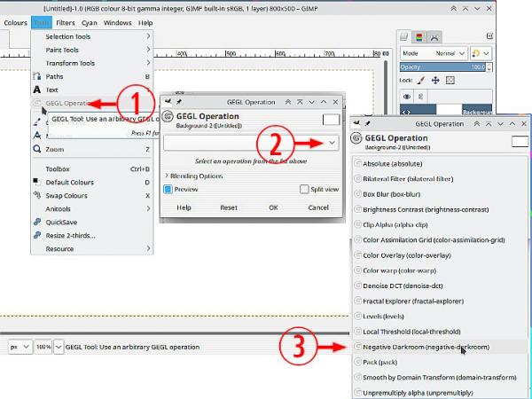The width and height of the screenshot is (532, 399).
Task: Click the pin icon in middle GEGL dialog title
Action: pos(179,102)
